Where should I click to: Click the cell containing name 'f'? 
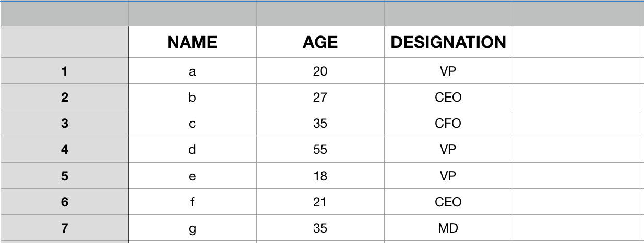point(193,202)
